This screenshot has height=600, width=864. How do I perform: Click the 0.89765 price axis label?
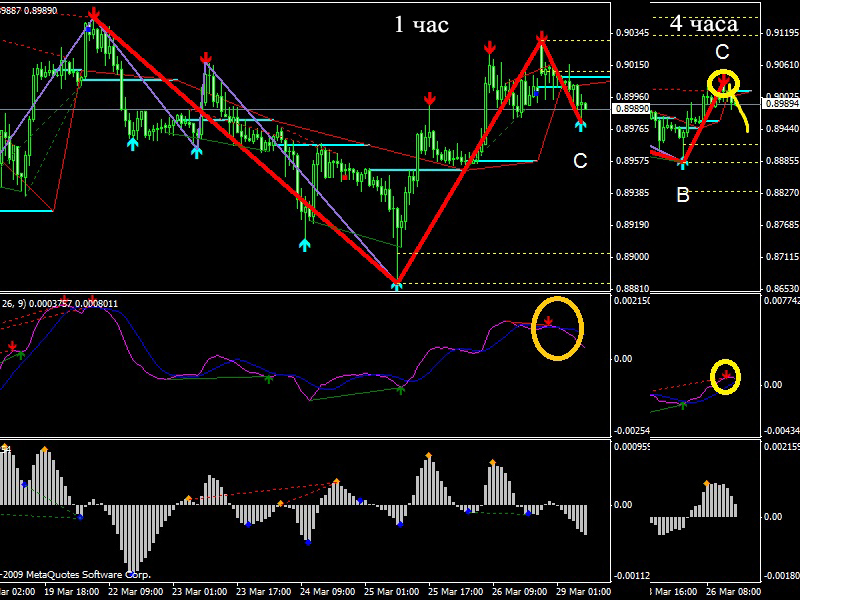[x=632, y=129]
